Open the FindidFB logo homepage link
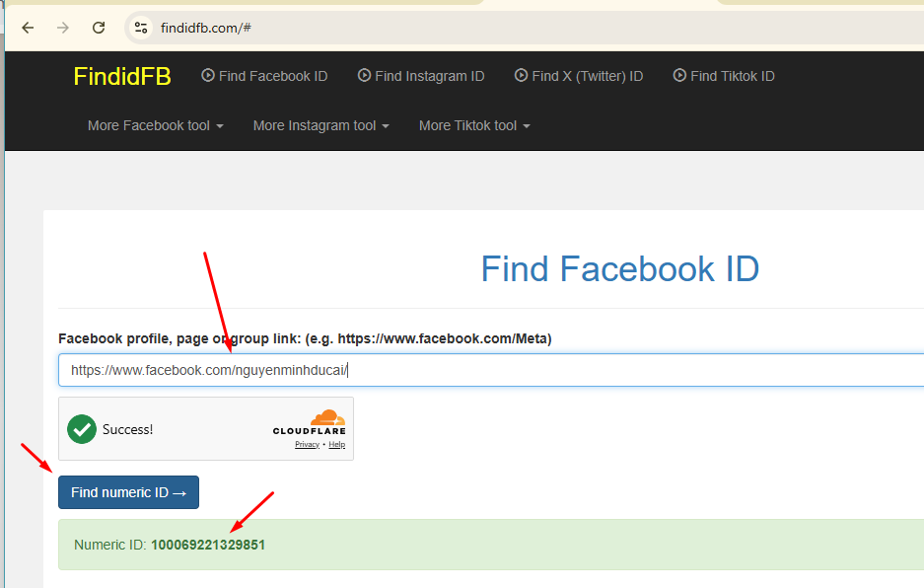Screen dimensions: 924x588 point(122,77)
